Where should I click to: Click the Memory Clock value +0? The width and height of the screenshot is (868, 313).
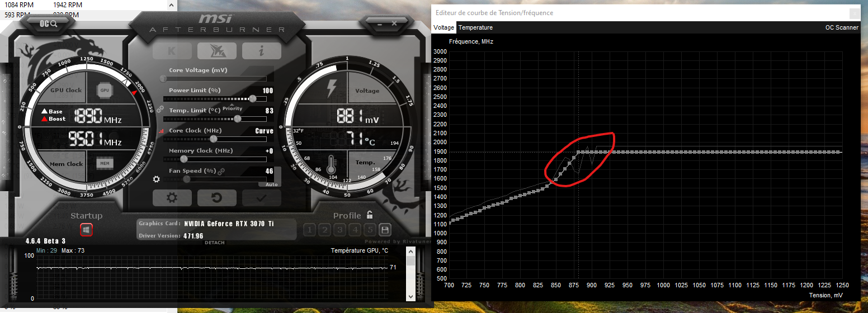click(x=269, y=151)
